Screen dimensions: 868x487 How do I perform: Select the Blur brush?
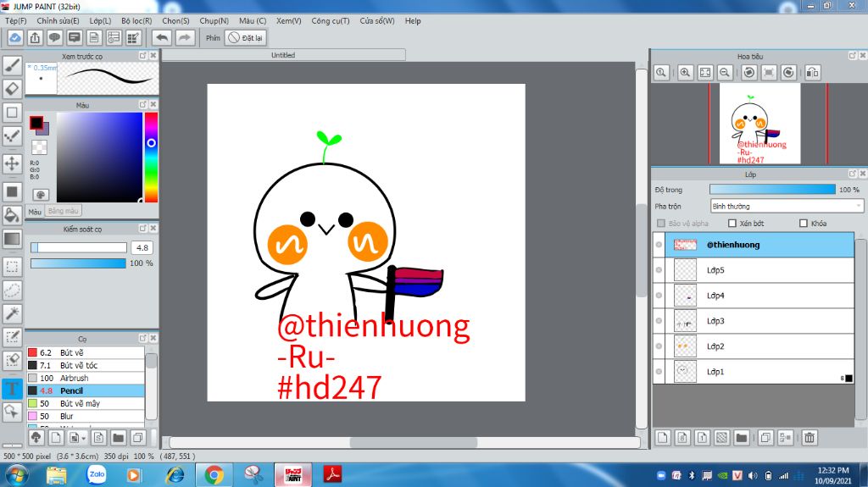86,416
